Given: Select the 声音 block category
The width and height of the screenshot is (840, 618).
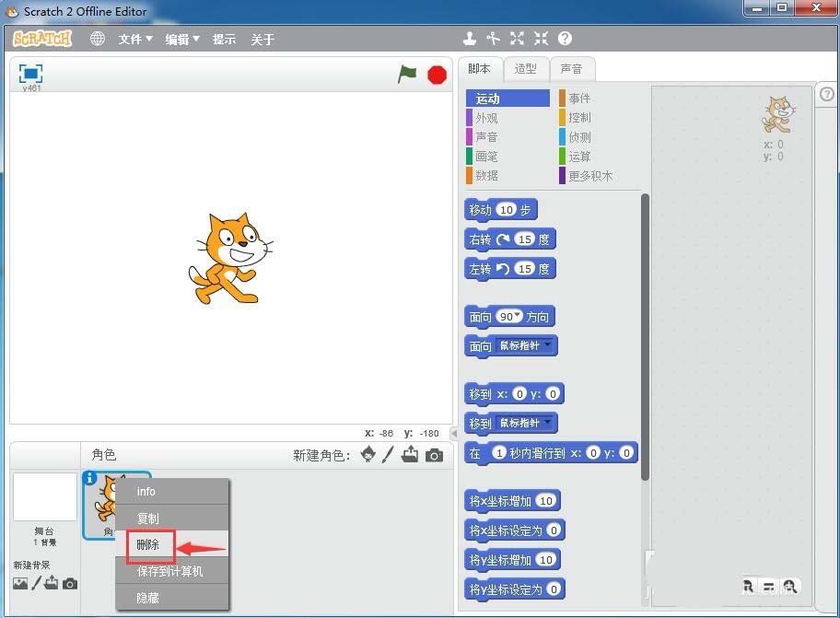Looking at the screenshot, I should pyautogui.click(x=507, y=137).
